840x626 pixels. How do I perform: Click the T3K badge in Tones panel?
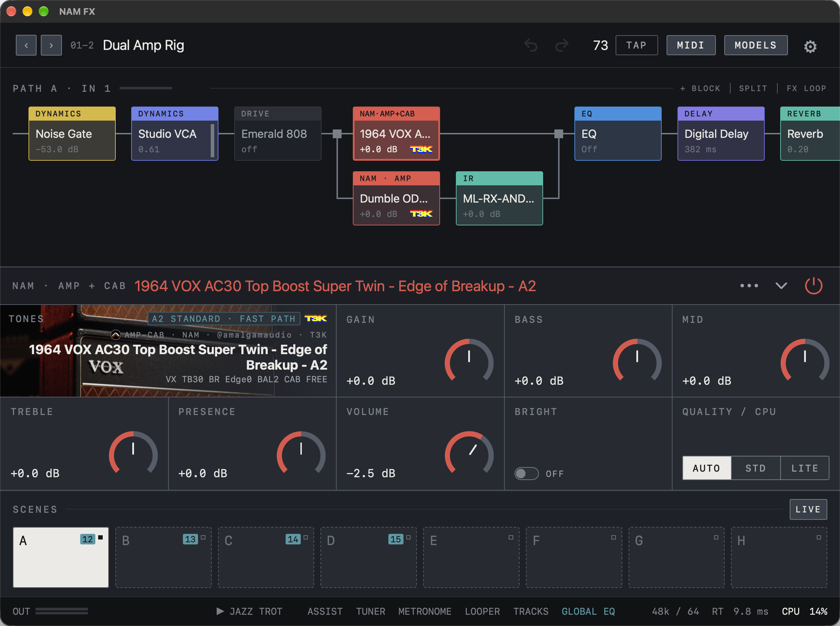[x=316, y=319]
